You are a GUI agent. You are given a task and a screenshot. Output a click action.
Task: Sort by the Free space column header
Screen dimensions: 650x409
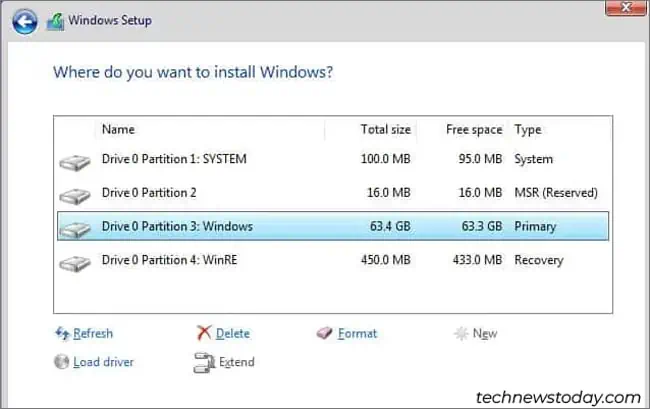(474, 129)
